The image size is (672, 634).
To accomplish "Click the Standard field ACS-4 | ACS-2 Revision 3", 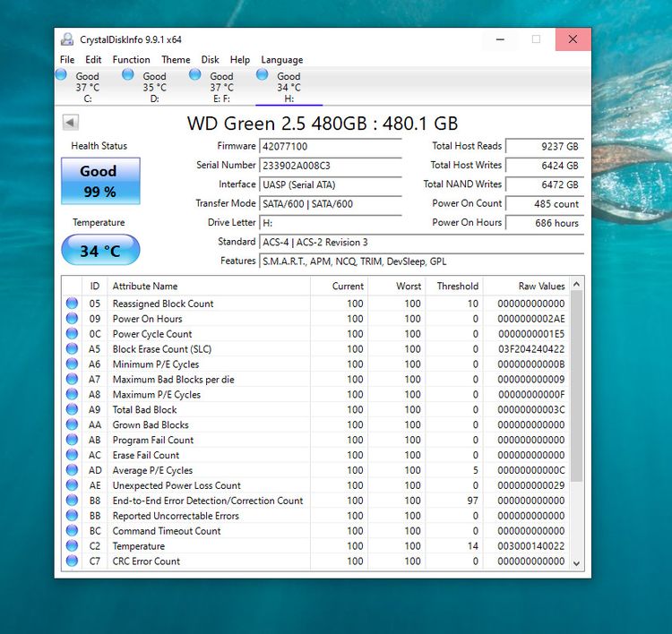I will coord(421,242).
